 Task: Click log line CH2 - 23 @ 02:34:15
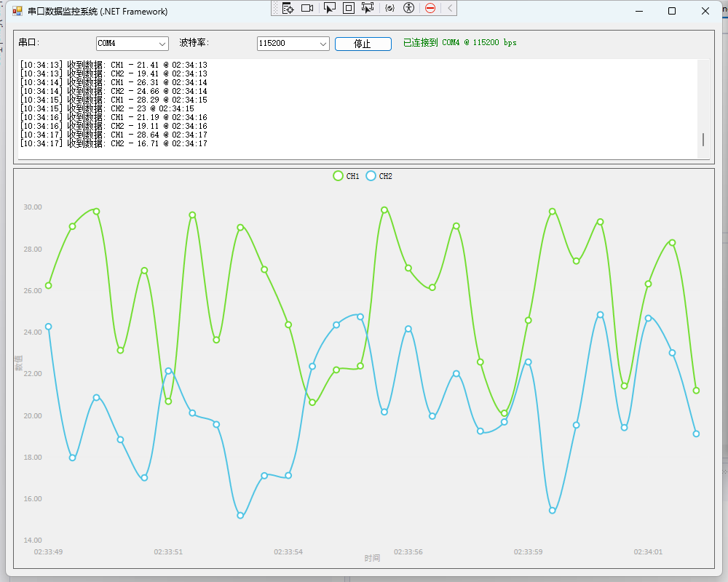[107, 108]
